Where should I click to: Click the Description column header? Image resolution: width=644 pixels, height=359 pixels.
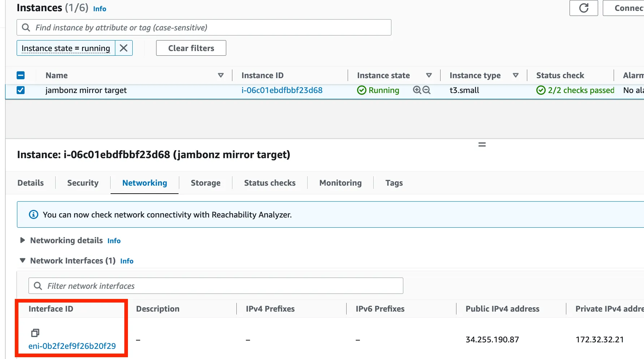(158, 309)
